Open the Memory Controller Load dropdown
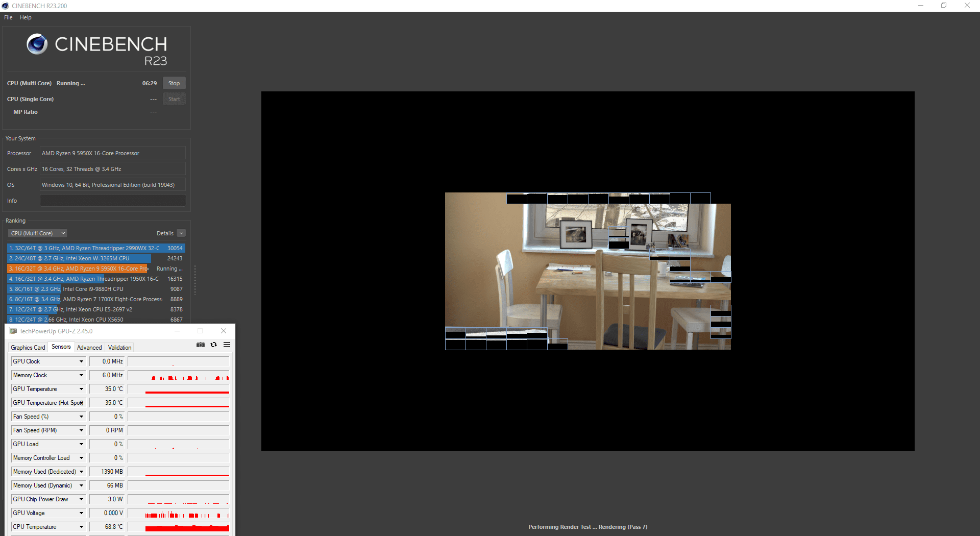 tap(81, 458)
